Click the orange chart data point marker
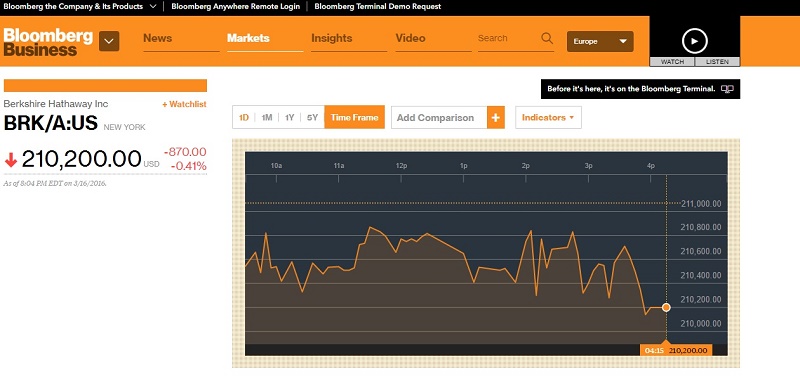This screenshot has height=388, width=800. (x=666, y=307)
